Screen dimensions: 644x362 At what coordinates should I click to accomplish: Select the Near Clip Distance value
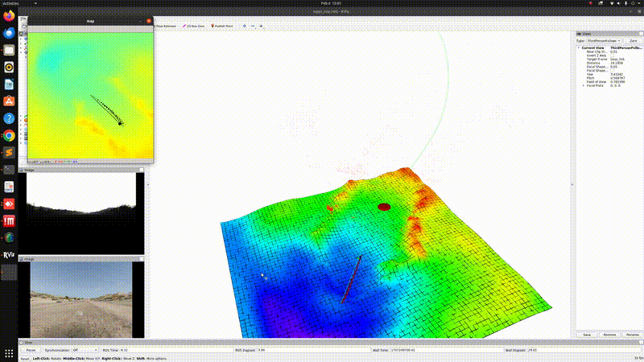(613, 51)
